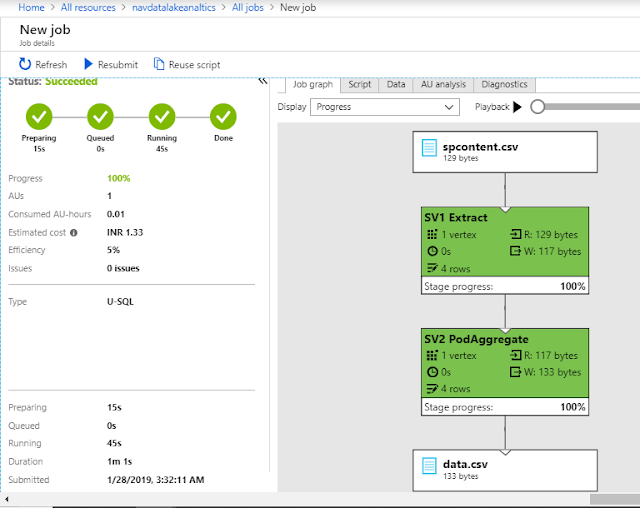640x508 pixels.
Task: Click the 'INR 1.33' cost value
Action: tap(125, 232)
